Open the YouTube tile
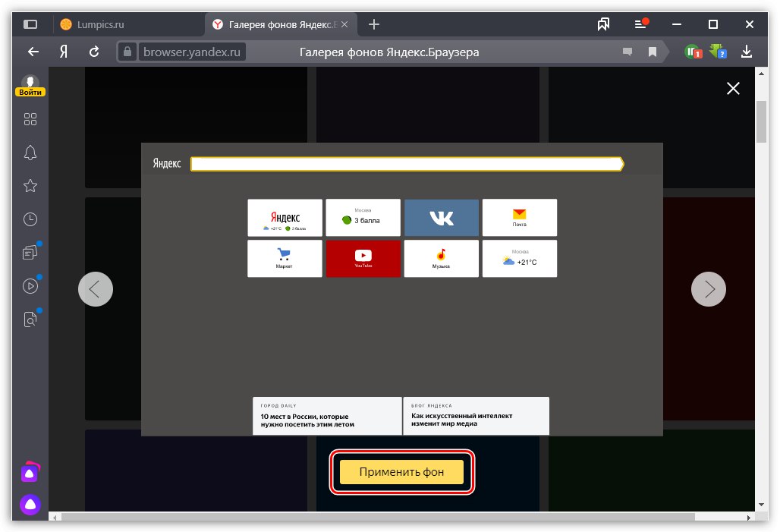Viewport: 780px width, 532px height. click(x=363, y=258)
